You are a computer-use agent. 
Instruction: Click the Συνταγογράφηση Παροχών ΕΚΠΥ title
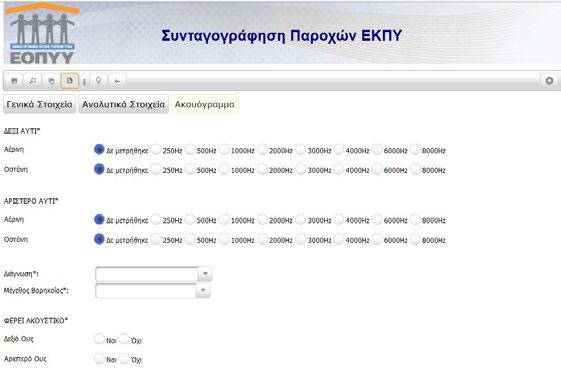click(282, 36)
